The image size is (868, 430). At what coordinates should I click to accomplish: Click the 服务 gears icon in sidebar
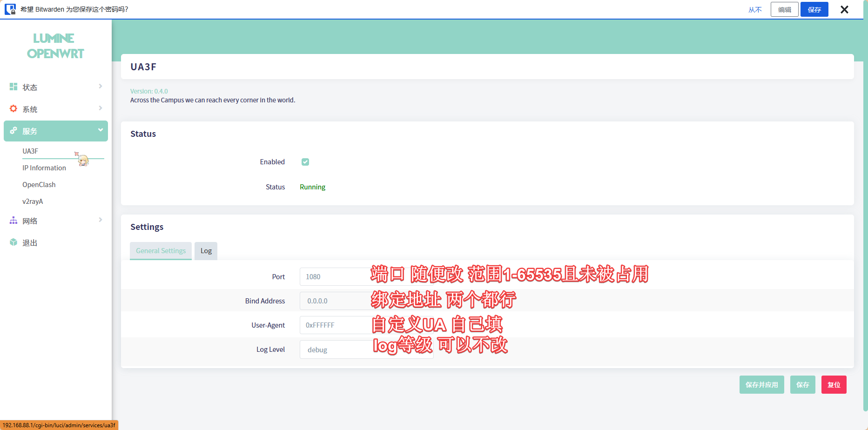13,131
